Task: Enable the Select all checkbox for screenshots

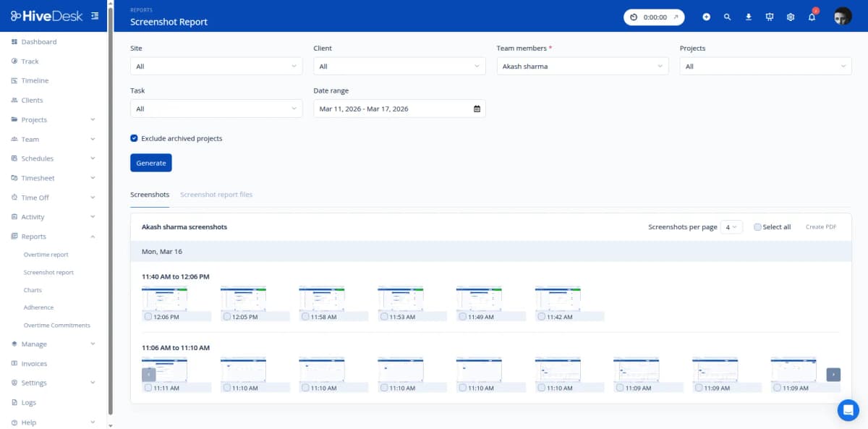Action: coord(758,226)
